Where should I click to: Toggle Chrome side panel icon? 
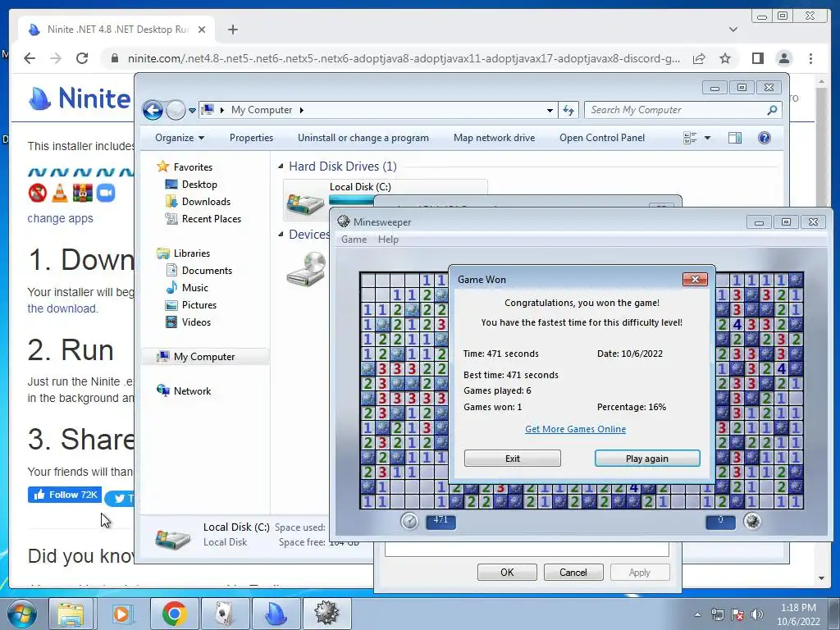pos(757,58)
